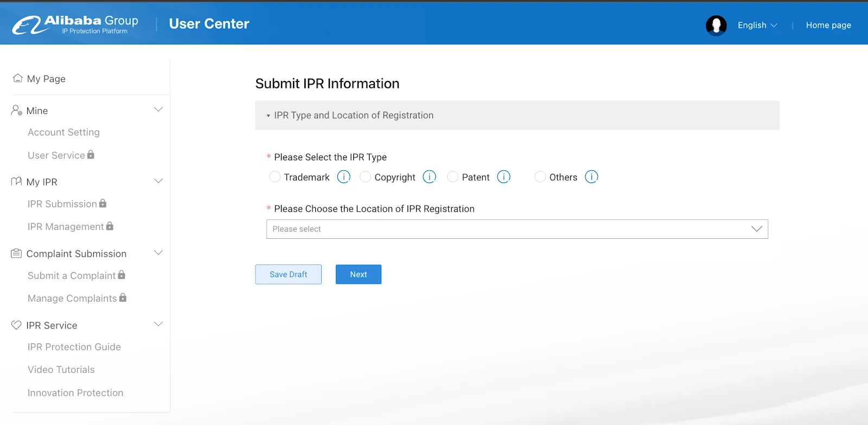Go to Home page link

828,26
